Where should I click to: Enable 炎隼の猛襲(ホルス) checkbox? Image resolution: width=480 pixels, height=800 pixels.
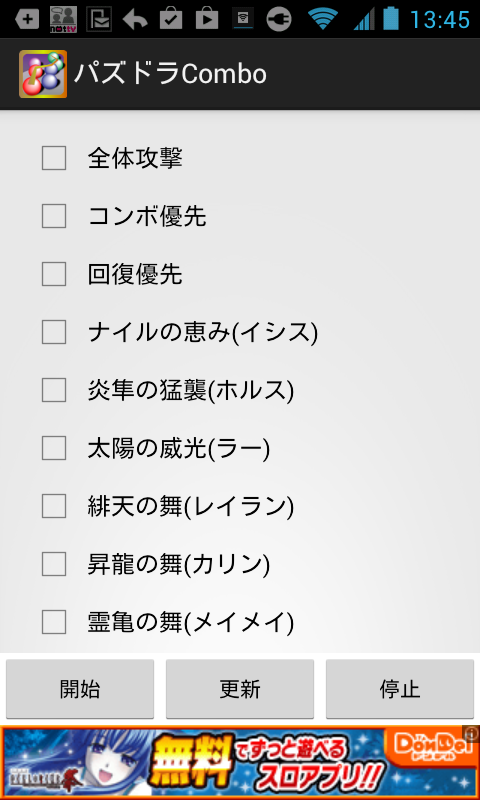54,390
